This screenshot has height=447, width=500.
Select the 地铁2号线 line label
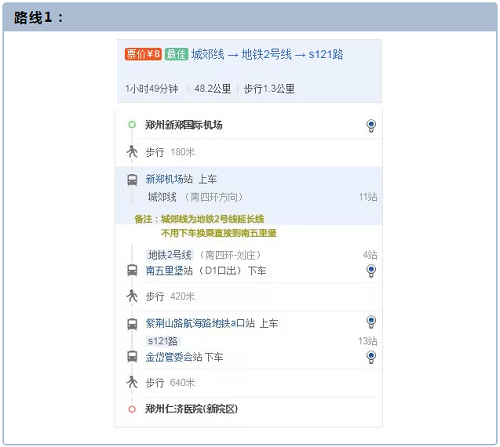(x=170, y=255)
